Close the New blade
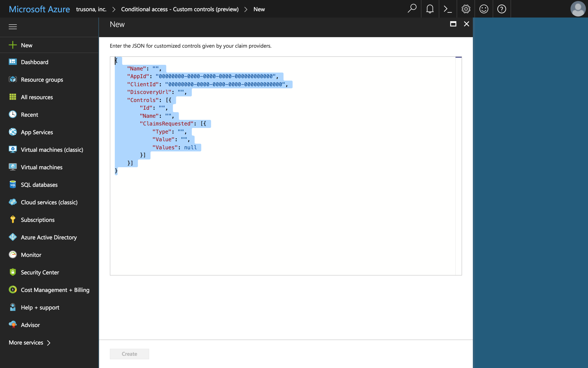 [x=466, y=24]
